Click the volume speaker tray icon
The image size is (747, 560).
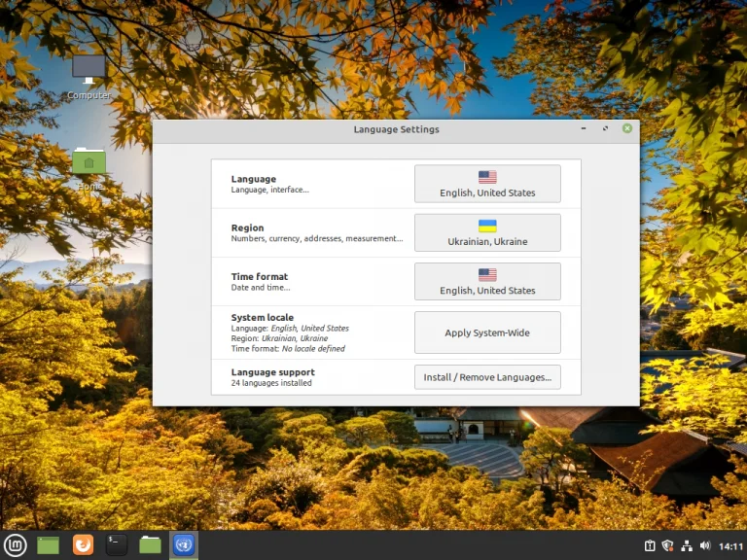[705, 546]
